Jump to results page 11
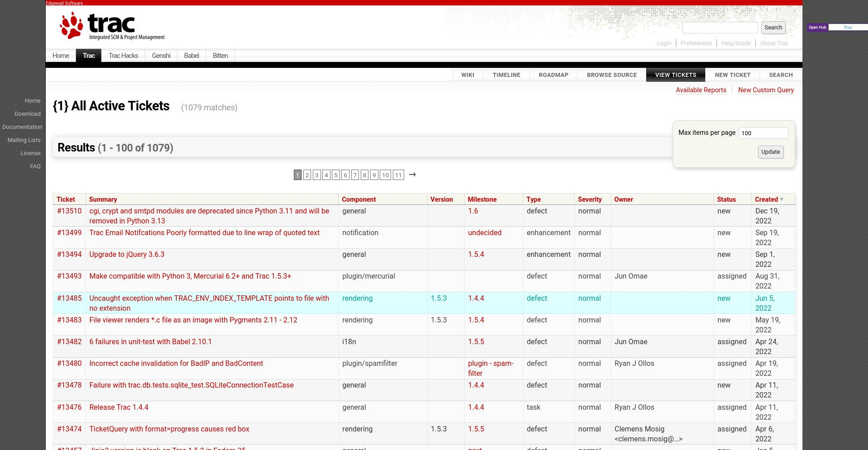868x450 pixels. click(x=398, y=175)
